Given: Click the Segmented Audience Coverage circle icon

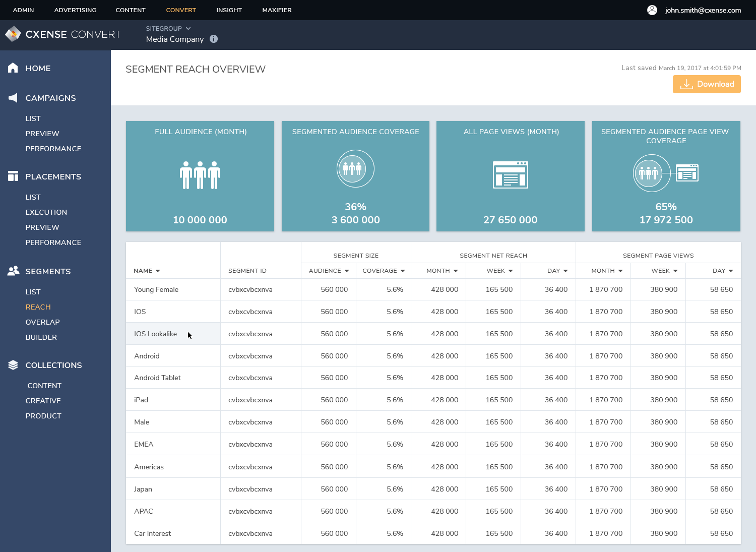Looking at the screenshot, I should 355,169.
